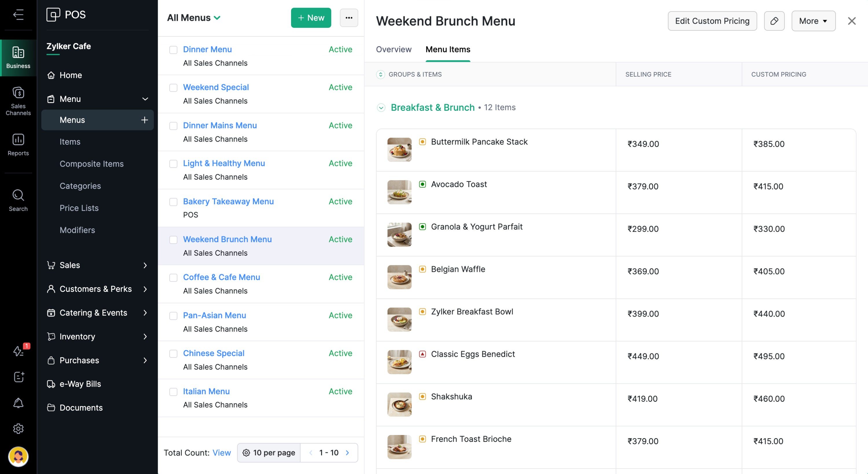Open the Pan-Asian Menu link
This screenshot has width=868, height=474.
214,315
